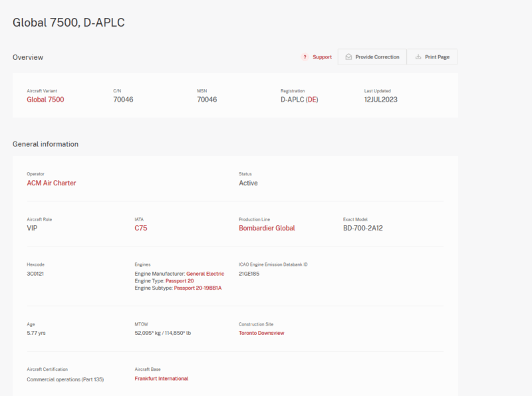Click the Global 7500, D-APLC page title
The image size is (532, 396).
tap(68, 23)
